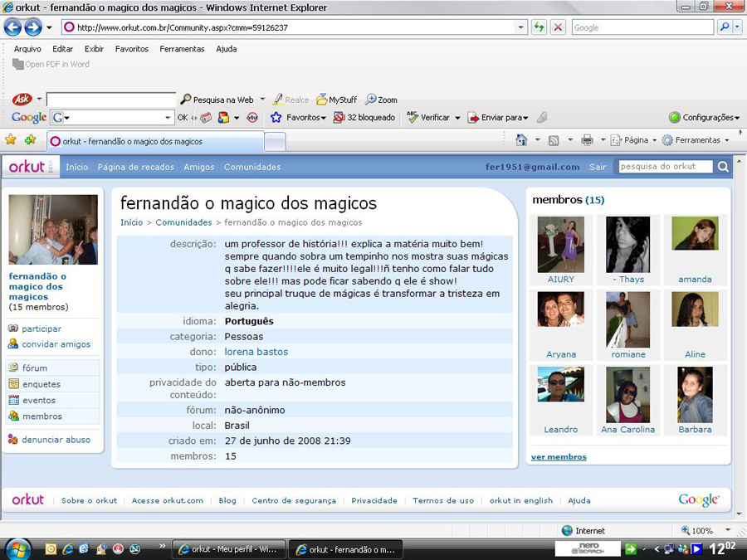This screenshot has height=560, width=747.
Task: Expand the address bar URL dropdown
Action: (521, 27)
